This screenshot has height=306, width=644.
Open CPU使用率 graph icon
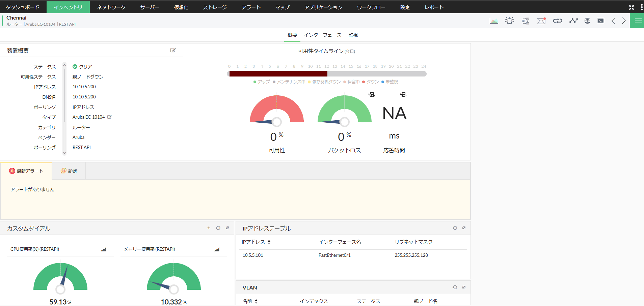click(x=104, y=249)
